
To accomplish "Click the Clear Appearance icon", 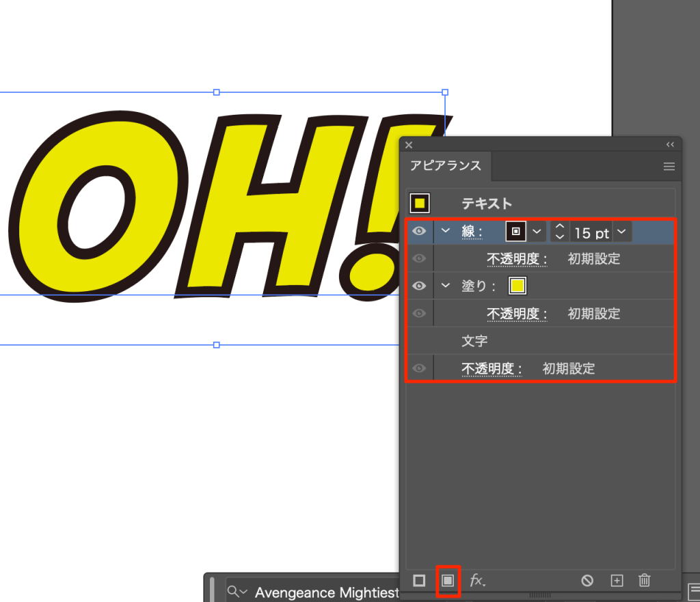I will pos(587,580).
